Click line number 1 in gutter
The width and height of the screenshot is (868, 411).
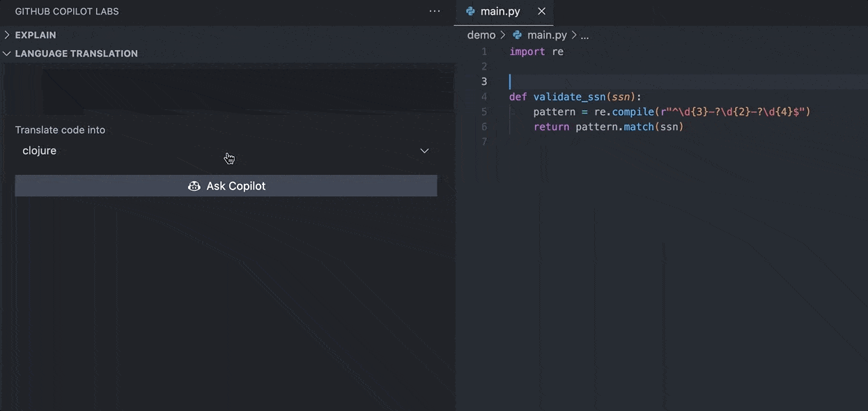point(485,52)
